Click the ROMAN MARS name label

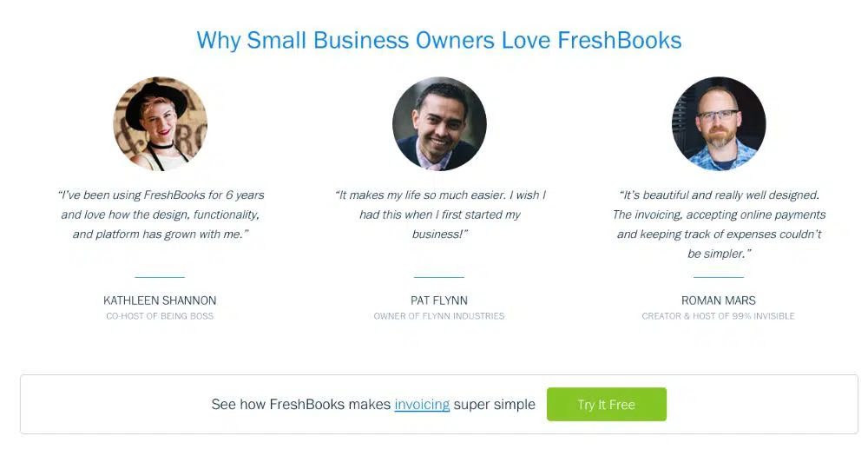(x=719, y=301)
